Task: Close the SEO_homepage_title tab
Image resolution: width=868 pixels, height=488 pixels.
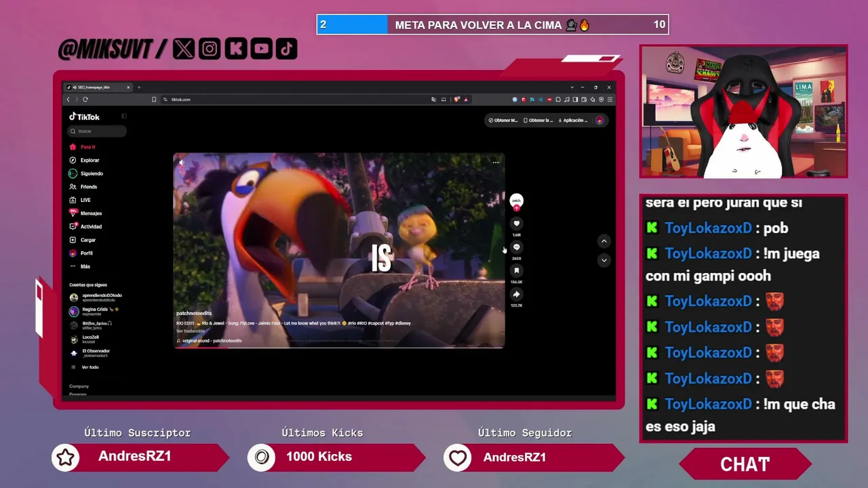Action: [x=128, y=87]
